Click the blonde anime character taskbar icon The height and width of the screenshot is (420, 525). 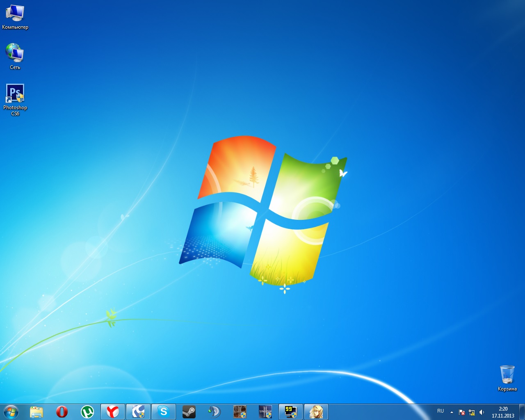coord(316,412)
